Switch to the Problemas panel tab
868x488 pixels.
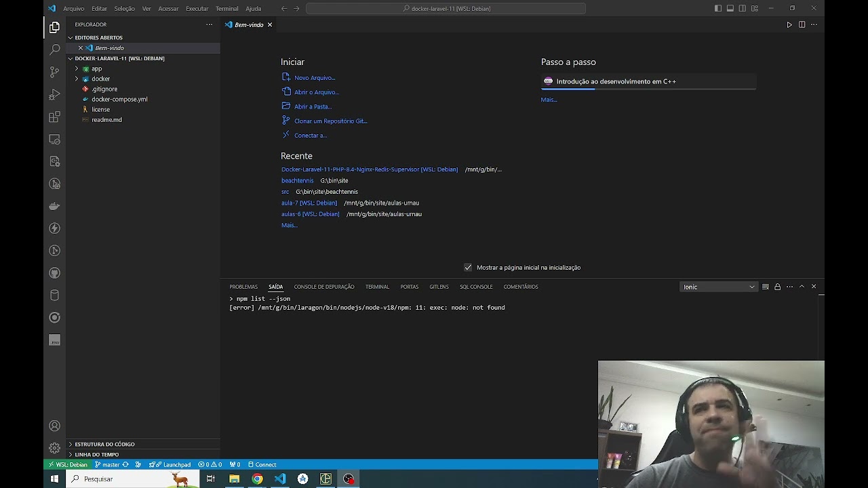[243, 287]
